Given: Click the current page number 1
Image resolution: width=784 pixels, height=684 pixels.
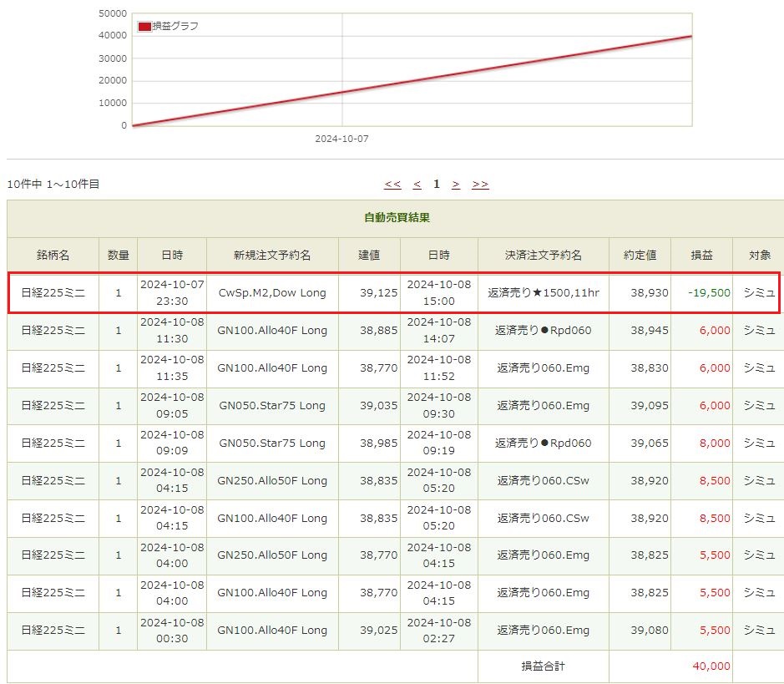Looking at the screenshot, I should coord(437,184).
